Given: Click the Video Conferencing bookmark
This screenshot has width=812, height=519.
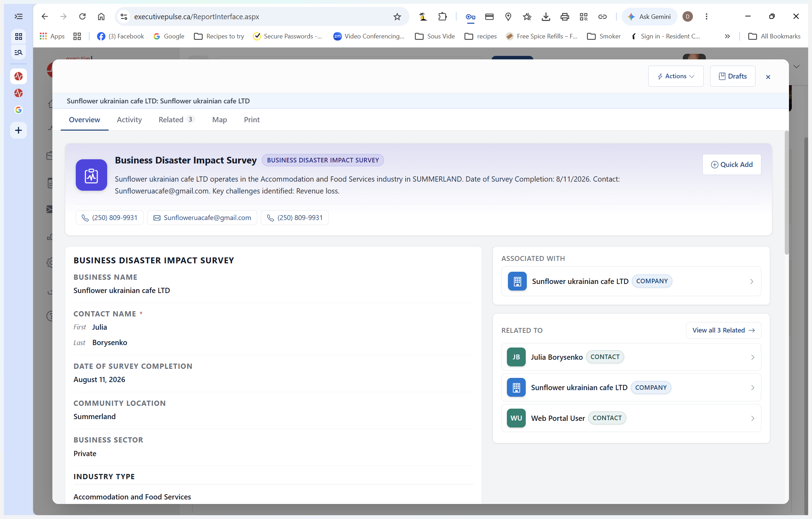Looking at the screenshot, I should (x=369, y=36).
